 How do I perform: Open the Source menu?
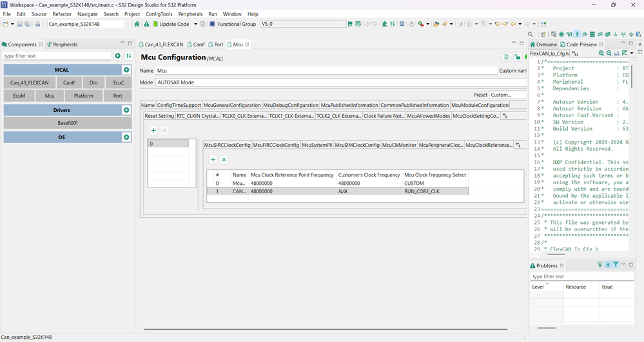pos(39,14)
